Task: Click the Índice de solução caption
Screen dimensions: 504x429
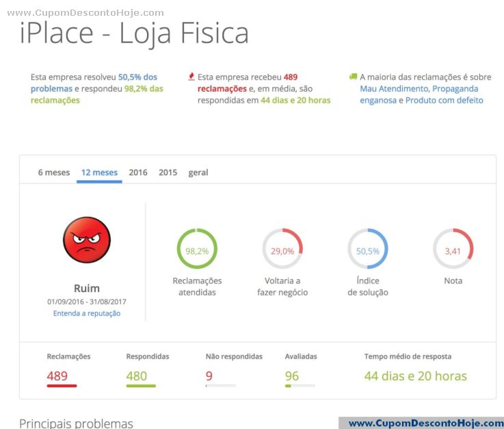Action: pos(368,287)
